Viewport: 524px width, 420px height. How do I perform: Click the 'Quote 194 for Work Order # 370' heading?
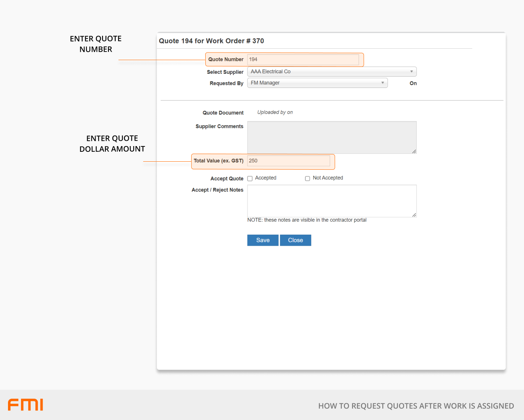click(211, 41)
